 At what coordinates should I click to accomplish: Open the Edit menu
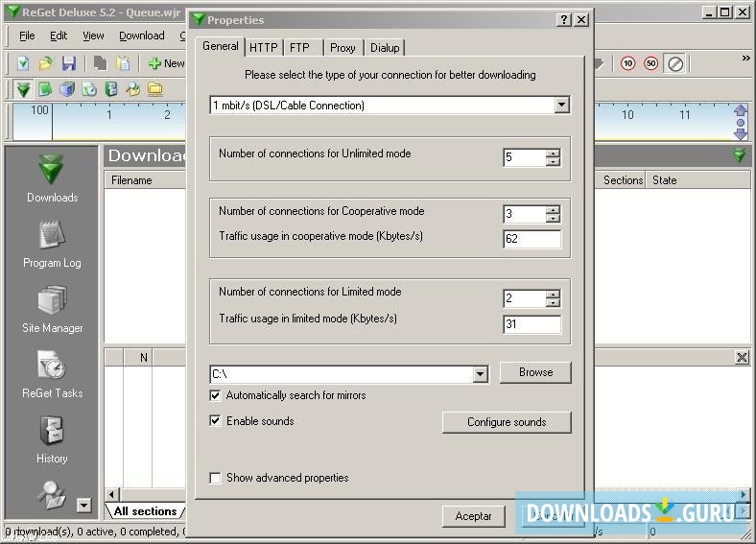[x=59, y=35]
